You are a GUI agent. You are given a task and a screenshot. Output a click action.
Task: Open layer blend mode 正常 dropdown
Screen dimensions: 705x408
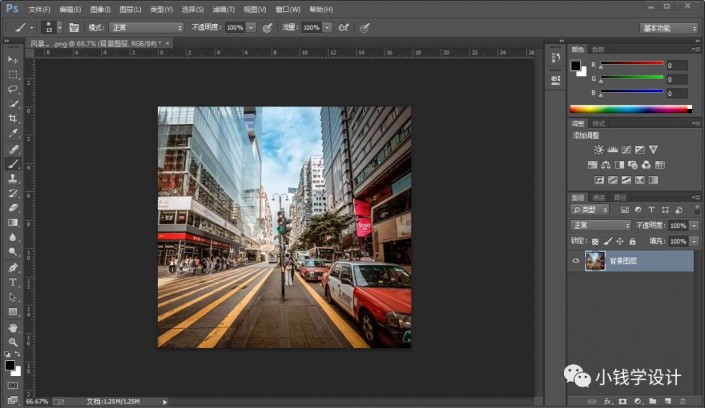point(600,225)
